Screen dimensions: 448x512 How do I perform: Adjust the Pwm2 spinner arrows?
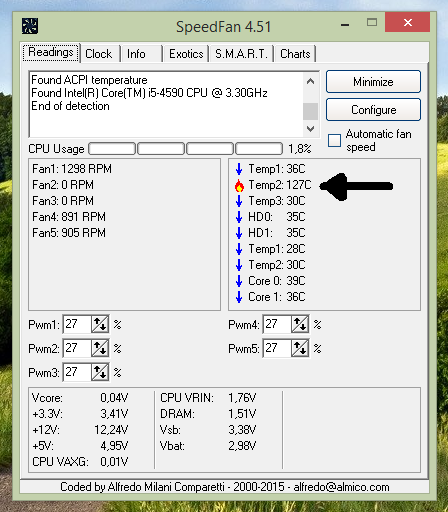point(100,348)
